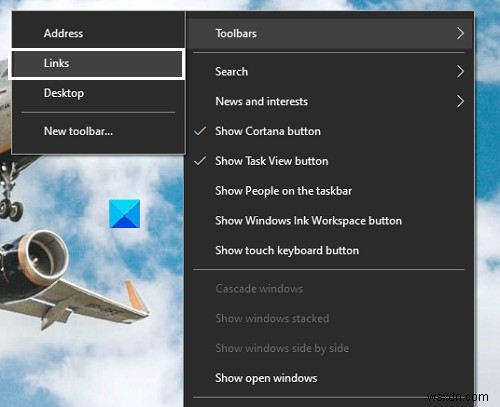Enable Show touch keyboard button
This screenshot has height=407, width=500.
click(x=330, y=250)
